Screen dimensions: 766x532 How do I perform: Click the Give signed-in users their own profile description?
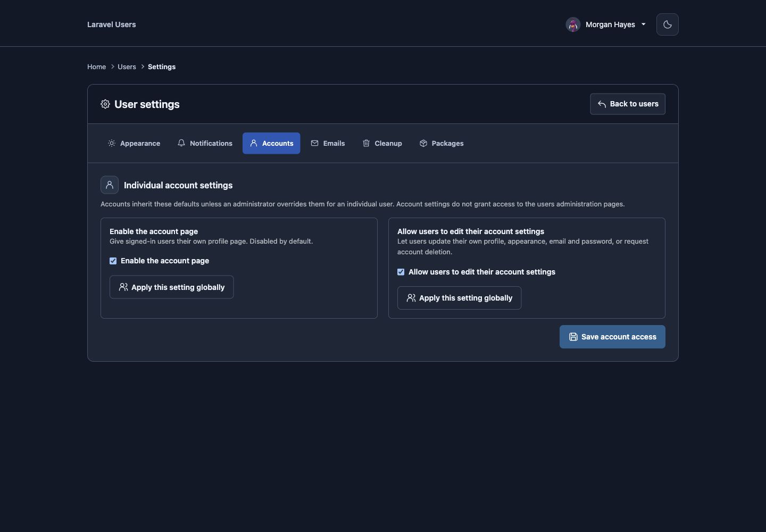click(211, 242)
